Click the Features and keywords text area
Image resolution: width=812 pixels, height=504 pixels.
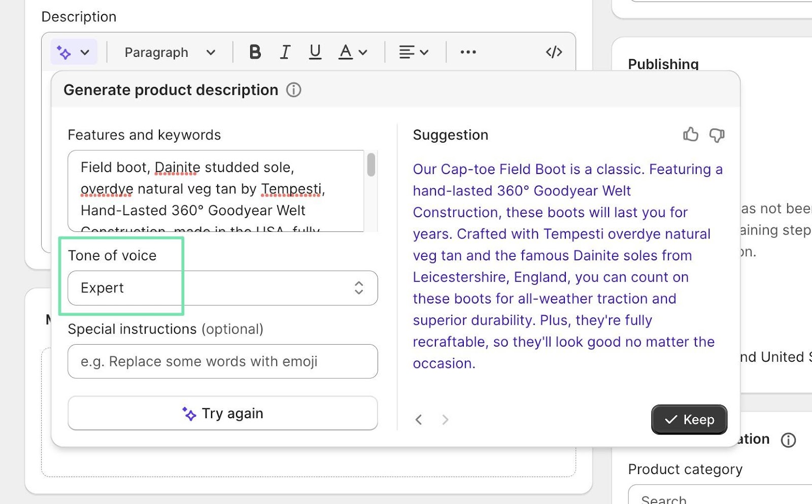point(216,190)
